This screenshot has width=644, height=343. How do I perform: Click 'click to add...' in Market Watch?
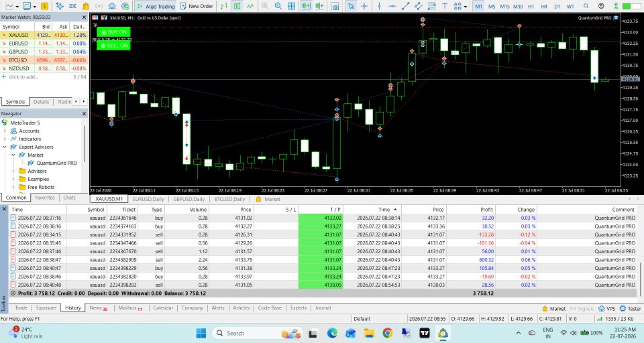click(x=23, y=77)
